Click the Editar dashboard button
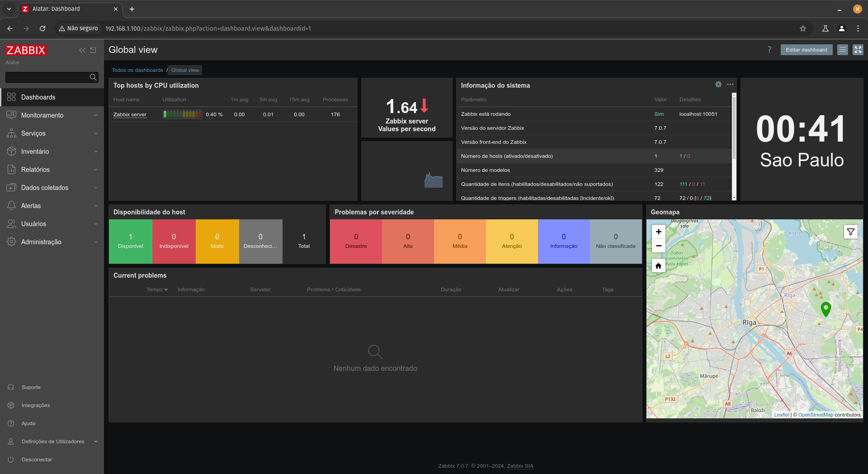Viewport: 868px width, 474px height. coord(806,50)
